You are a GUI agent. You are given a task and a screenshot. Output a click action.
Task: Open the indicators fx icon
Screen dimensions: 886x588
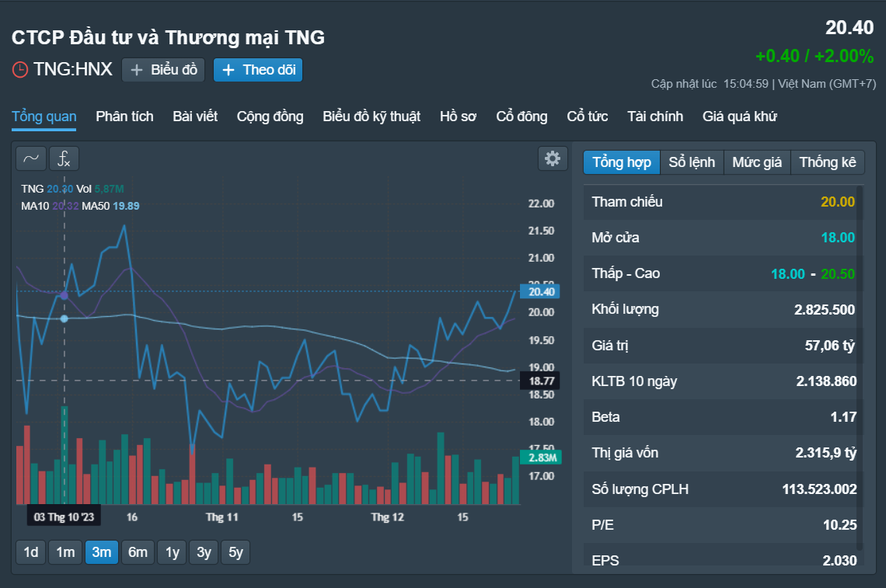(x=64, y=158)
